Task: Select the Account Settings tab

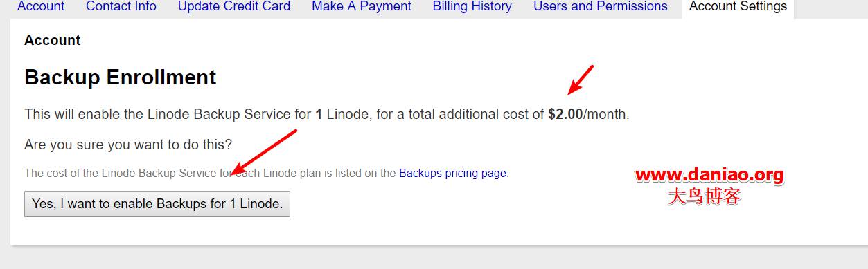Action: (738, 7)
